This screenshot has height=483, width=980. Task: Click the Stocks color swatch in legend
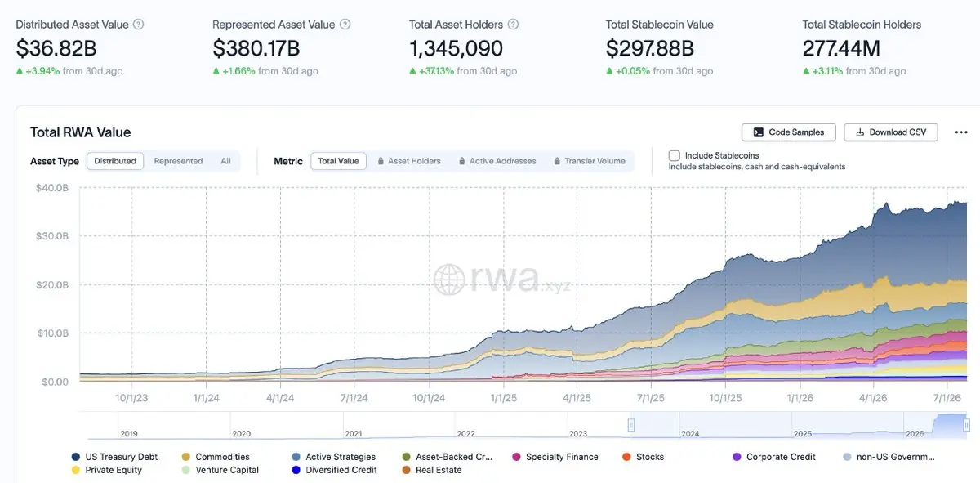click(626, 457)
